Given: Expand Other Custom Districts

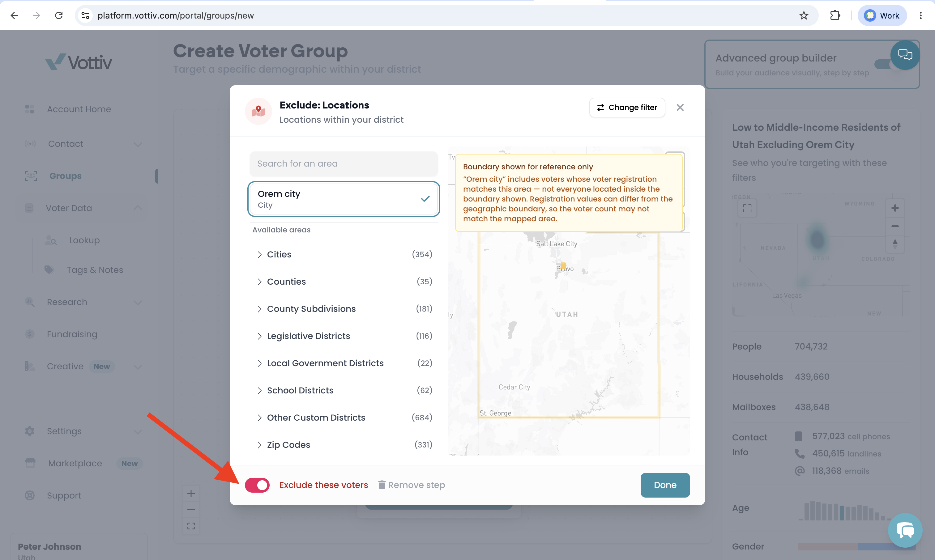Looking at the screenshot, I should tap(344, 417).
